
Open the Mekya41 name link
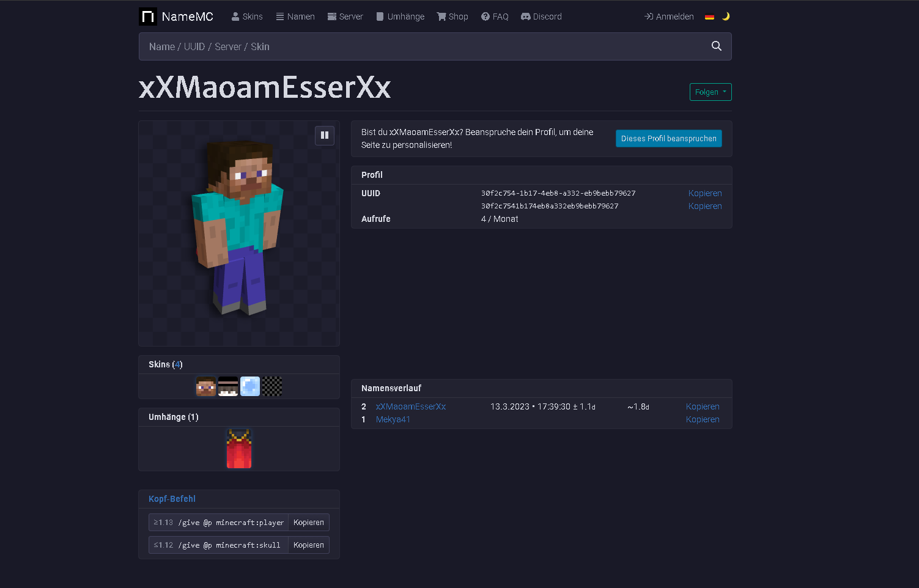click(393, 419)
